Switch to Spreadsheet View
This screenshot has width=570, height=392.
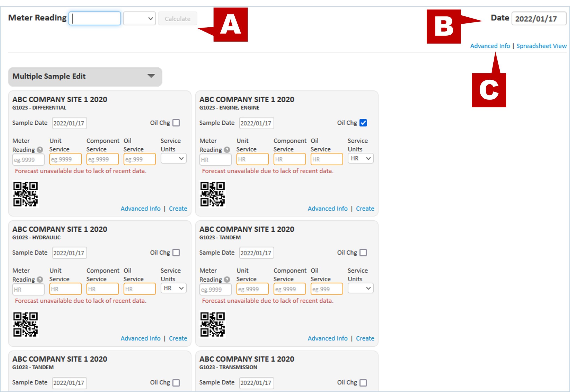coord(541,46)
